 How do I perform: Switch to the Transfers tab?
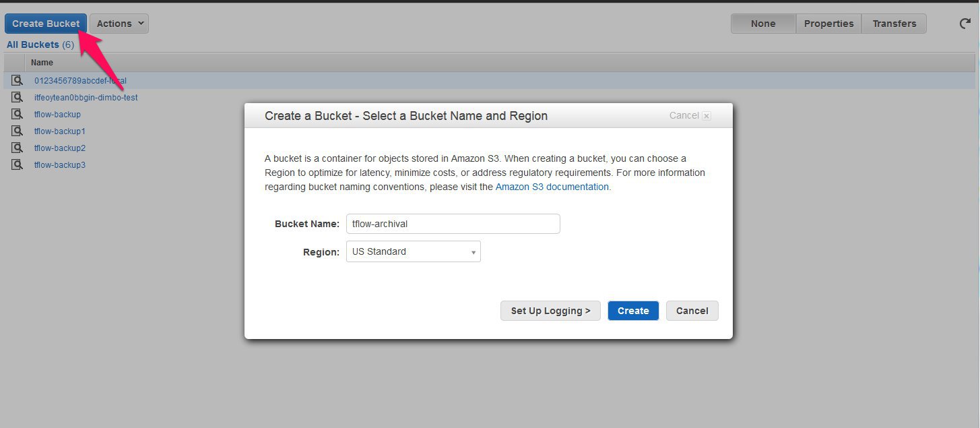coord(894,24)
